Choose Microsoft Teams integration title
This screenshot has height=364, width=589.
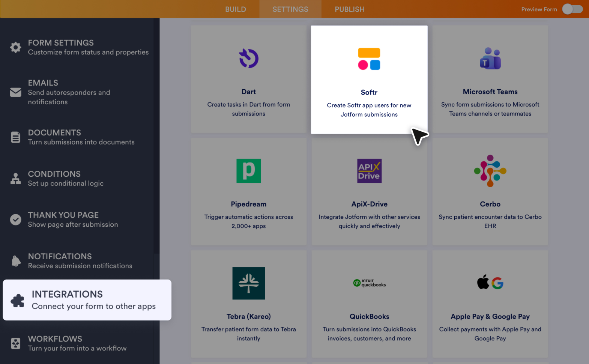pyautogui.click(x=490, y=92)
